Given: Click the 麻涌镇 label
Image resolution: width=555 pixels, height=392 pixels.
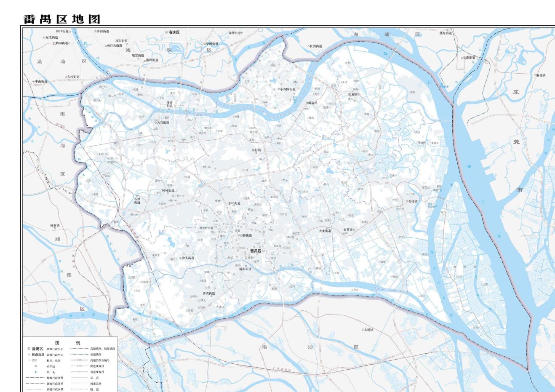Looking at the screenshot, I should pos(541,75).
